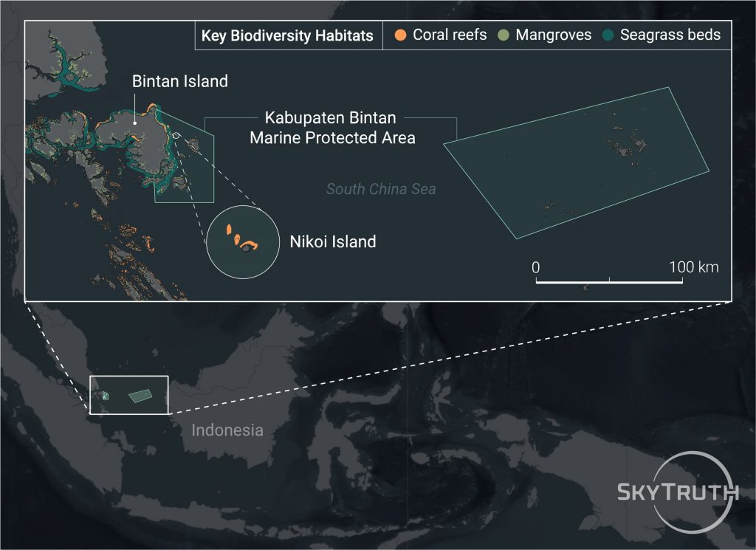Viewport: 756px width, 550px height.
Task: Click the circular Nikoi Island zoom inset
Action: click(243, 242)
